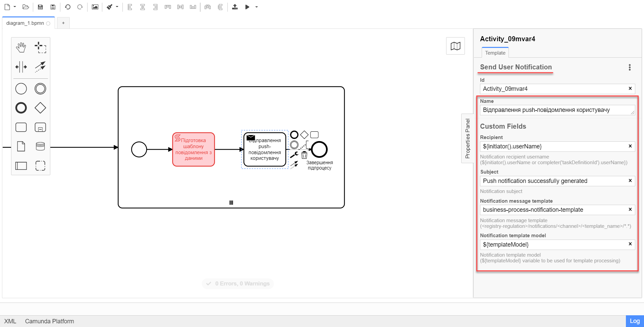Align selected elements right

(x=155, y=7)
